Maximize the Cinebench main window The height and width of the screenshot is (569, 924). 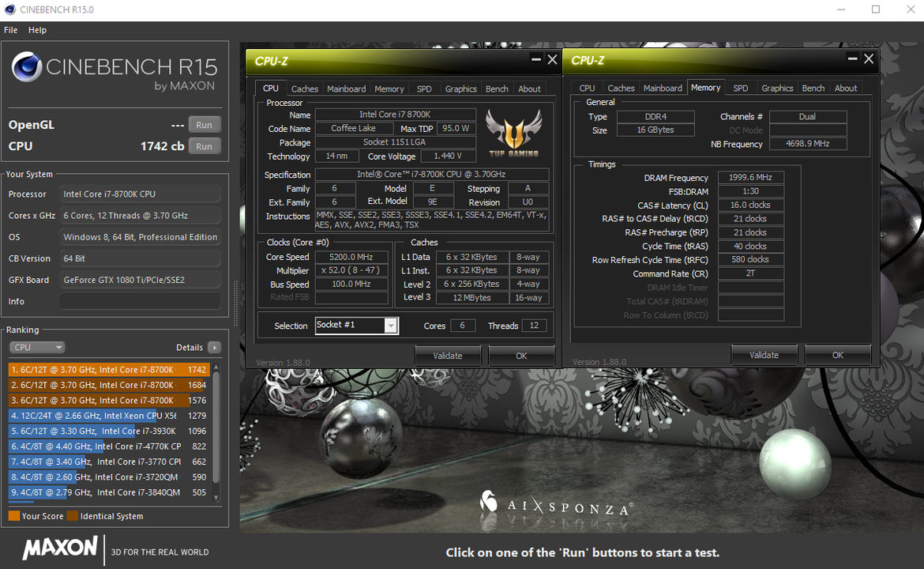(x=876, y=9)
